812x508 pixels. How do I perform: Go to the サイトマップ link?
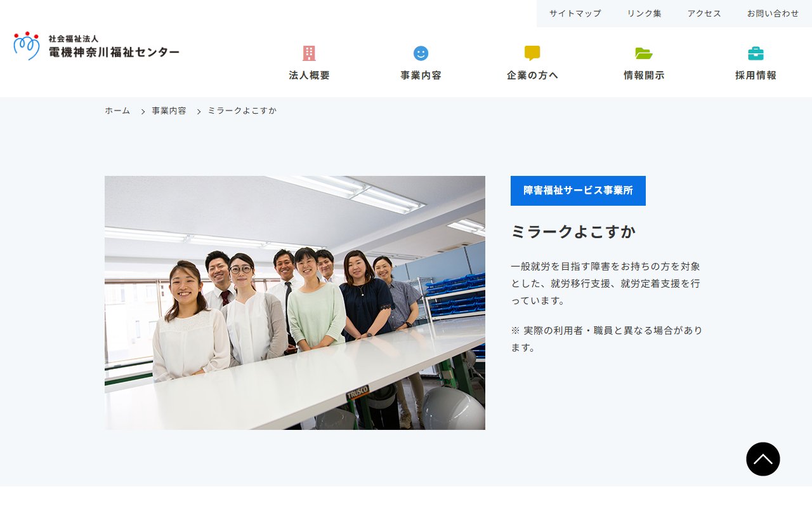575,13
